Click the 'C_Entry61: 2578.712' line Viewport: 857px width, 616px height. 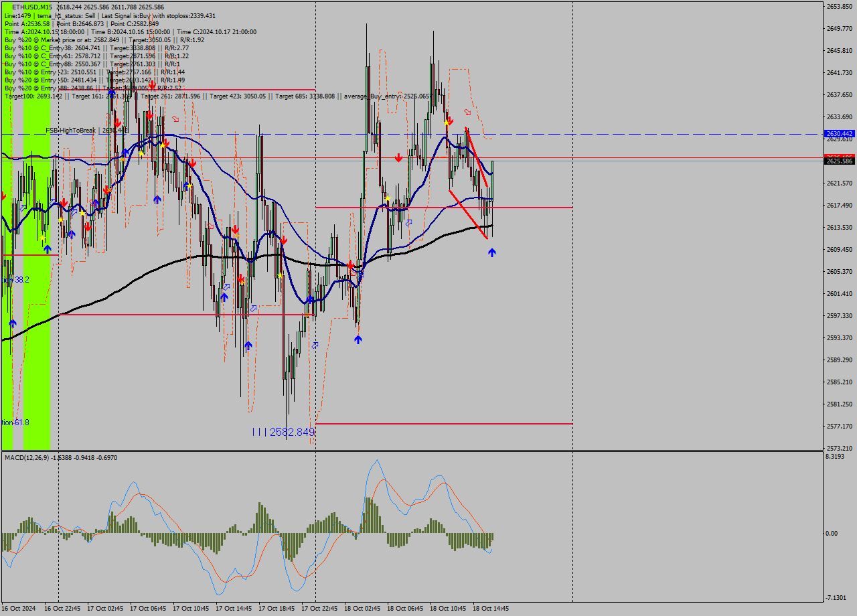tap(96, 56)
